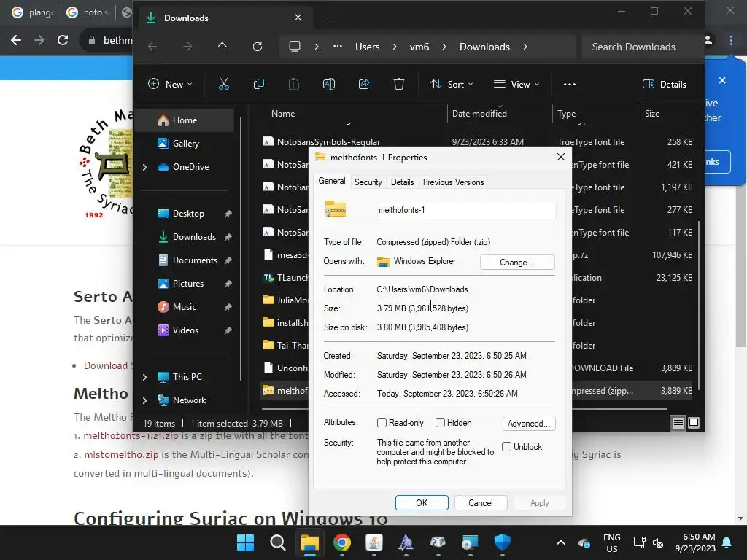Click the Change... opens-with button
The height and width of the screenshot is (560, 747).
(517, 262)
